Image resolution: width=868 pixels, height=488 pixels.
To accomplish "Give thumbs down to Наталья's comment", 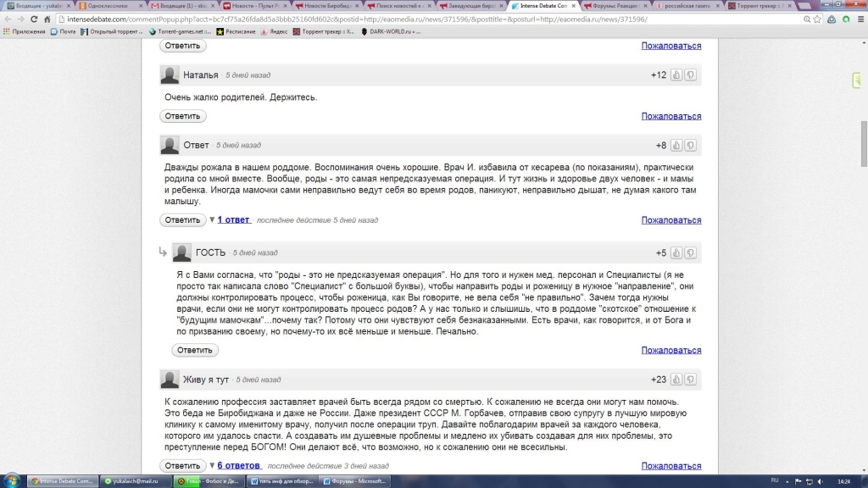I will click(x=690, y=75).
